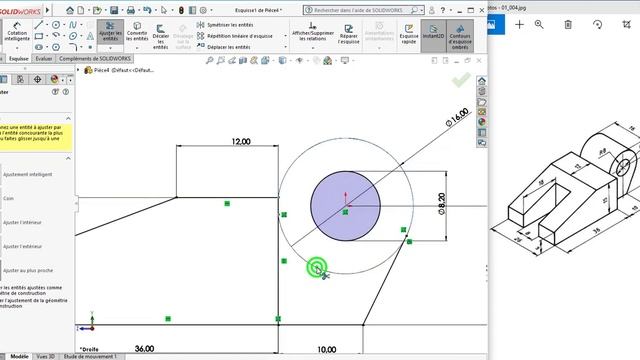Select the Circle sketch tool
The image size is (640, 360).
click(56, 25)
